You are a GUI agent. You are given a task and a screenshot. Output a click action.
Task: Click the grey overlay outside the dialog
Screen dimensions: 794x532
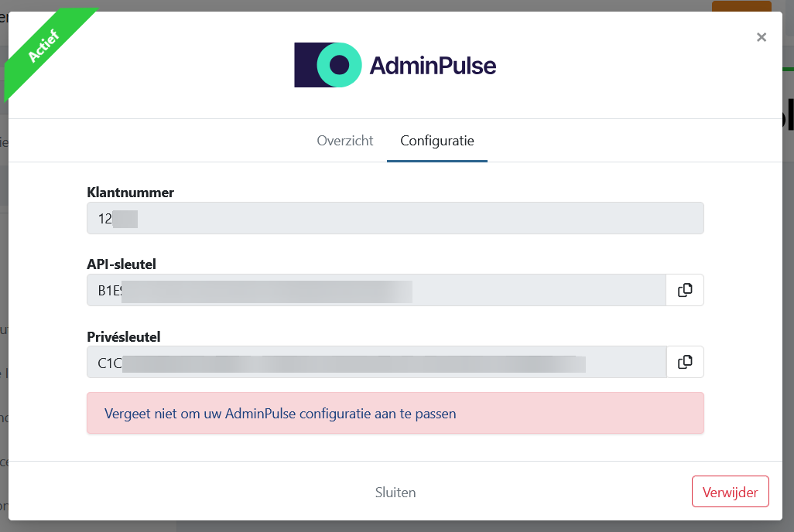pos(788,309)
